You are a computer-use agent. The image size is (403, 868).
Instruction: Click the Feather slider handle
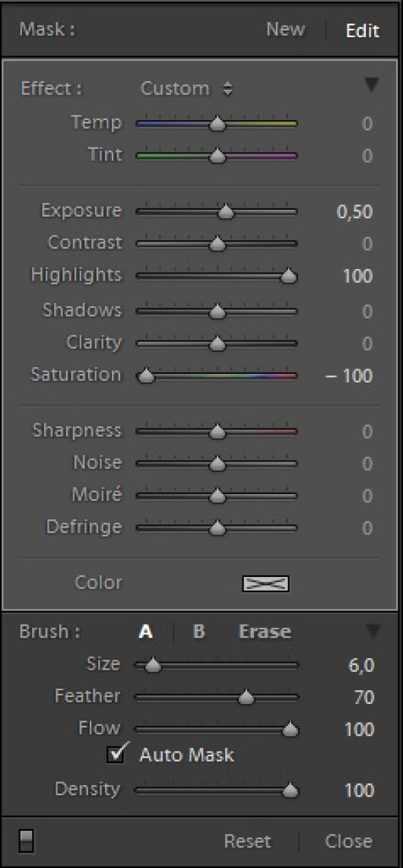pos(246,698)
